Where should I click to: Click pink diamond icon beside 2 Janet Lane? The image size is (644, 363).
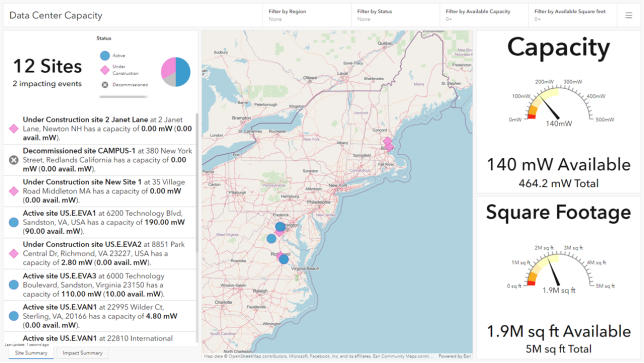pos(14,129)
